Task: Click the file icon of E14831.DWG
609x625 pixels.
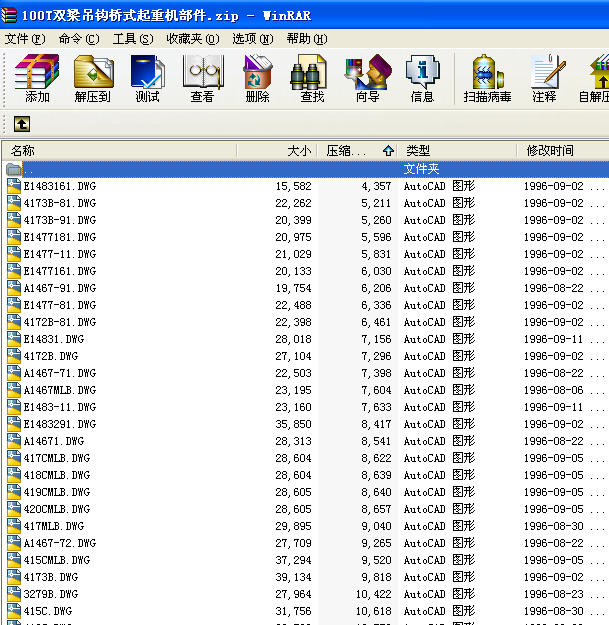Action: pos(14,339)
